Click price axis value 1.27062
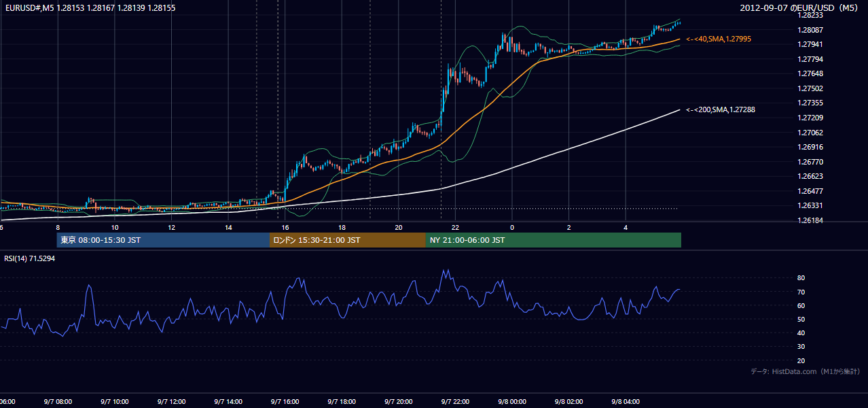Image resolution: width=868 pixels, height=408 pixels. (x=811, y=133)
